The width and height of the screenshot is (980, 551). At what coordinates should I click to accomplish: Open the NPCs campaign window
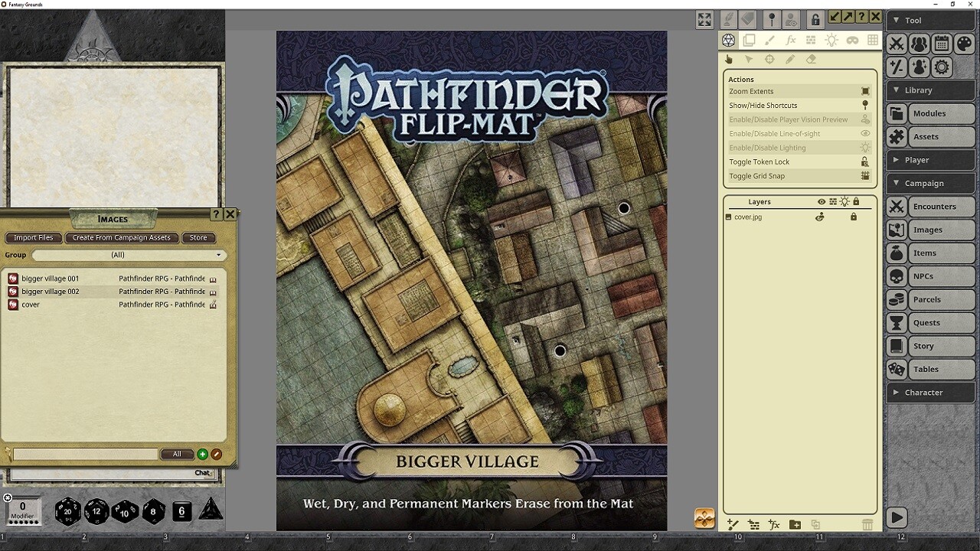(930, 276)
